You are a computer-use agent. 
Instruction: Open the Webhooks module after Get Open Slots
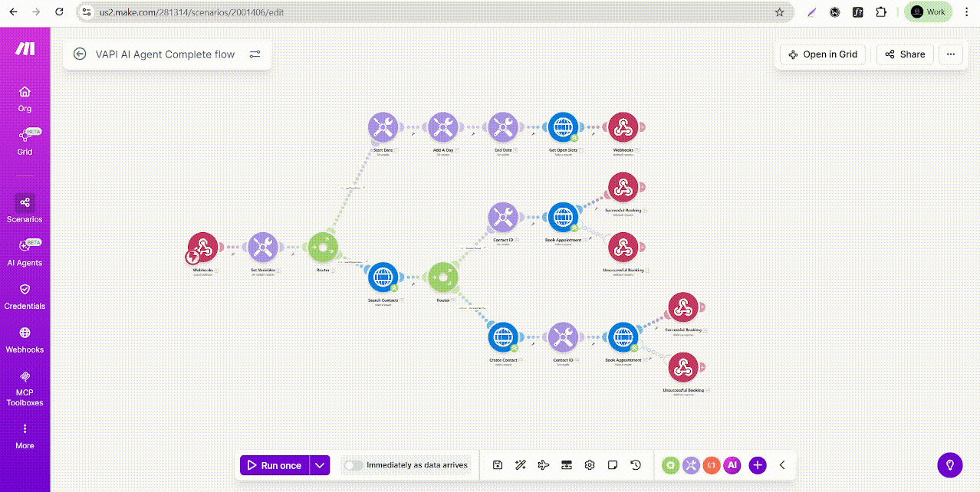(x=623, y=128)
